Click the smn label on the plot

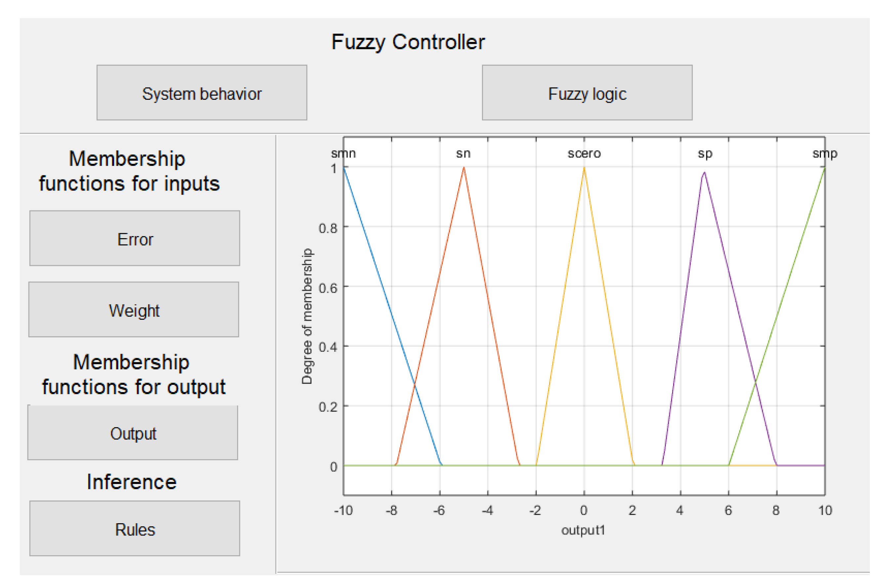tap(343, 153)
